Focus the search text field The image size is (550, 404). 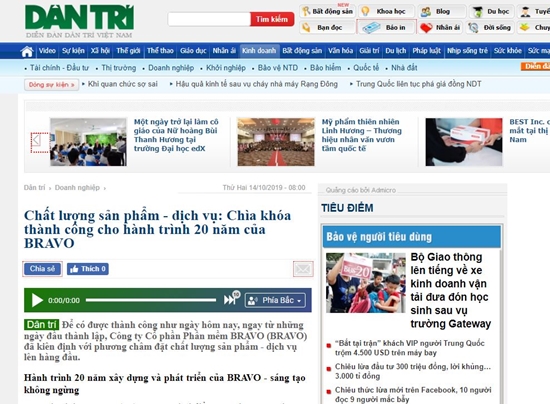pyautogui.click(x=209, y=19)
